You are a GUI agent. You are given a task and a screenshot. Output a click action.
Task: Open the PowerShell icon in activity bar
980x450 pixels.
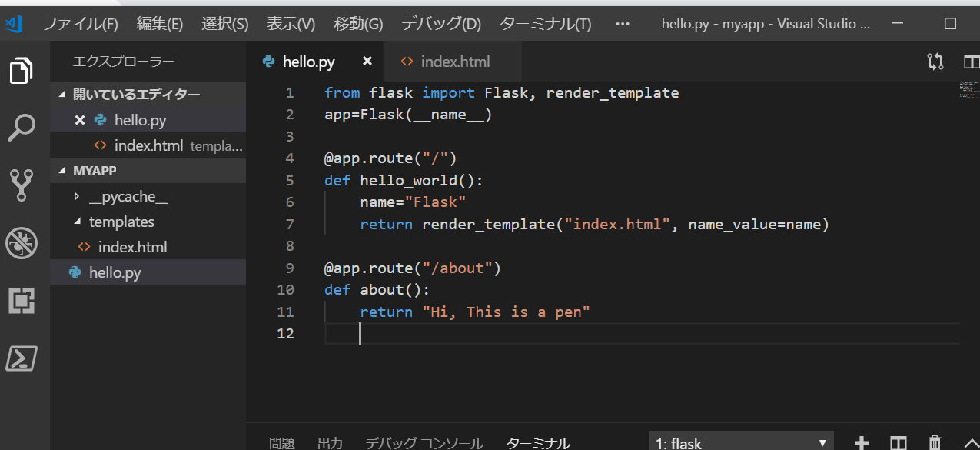tap(22, 358)
